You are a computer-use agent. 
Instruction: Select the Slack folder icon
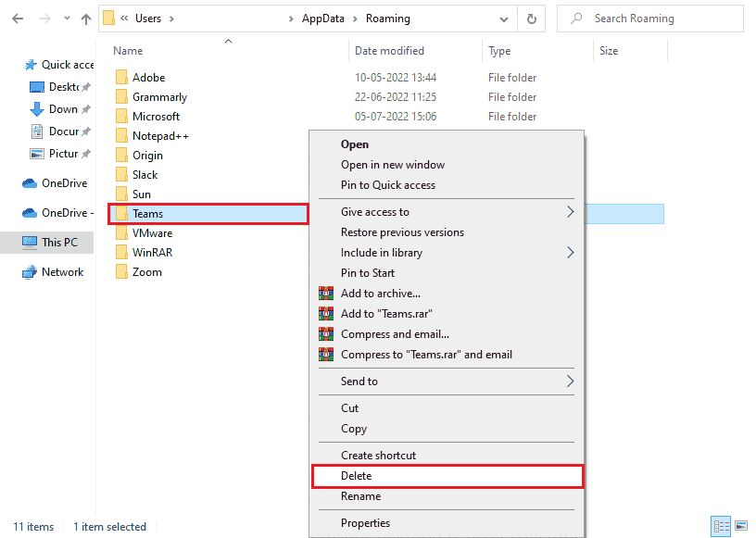tap(121, 174)
